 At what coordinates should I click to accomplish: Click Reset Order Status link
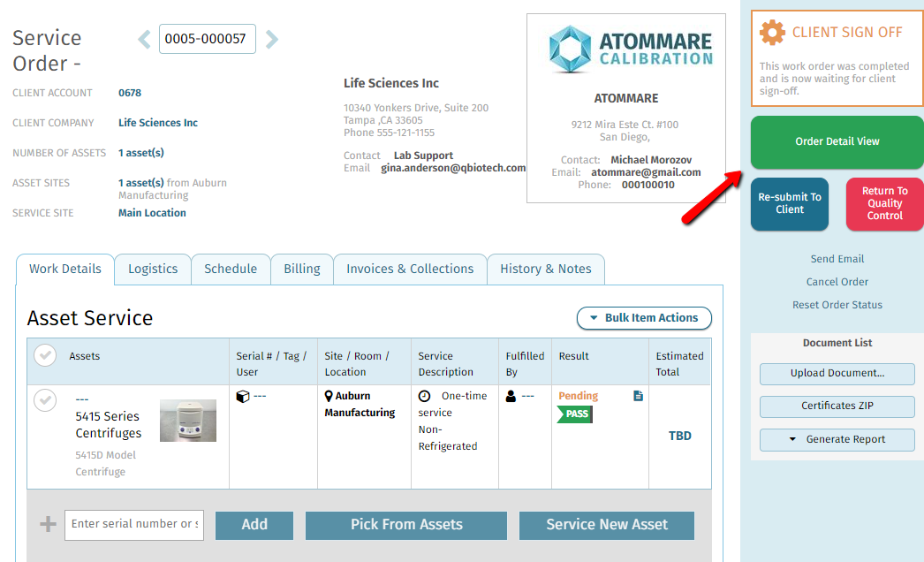pyautogui.click(x=837, y=305)
